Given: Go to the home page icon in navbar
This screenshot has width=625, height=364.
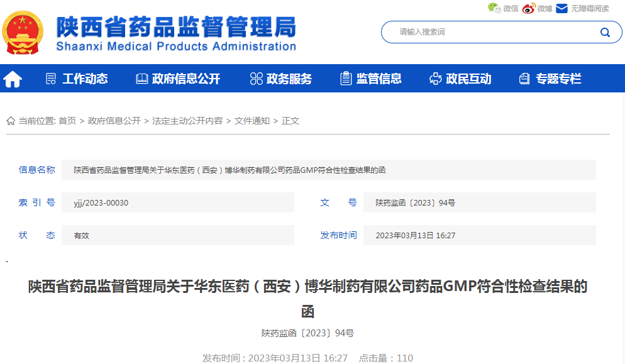Looking at the screenshot, I should [13, 79].
